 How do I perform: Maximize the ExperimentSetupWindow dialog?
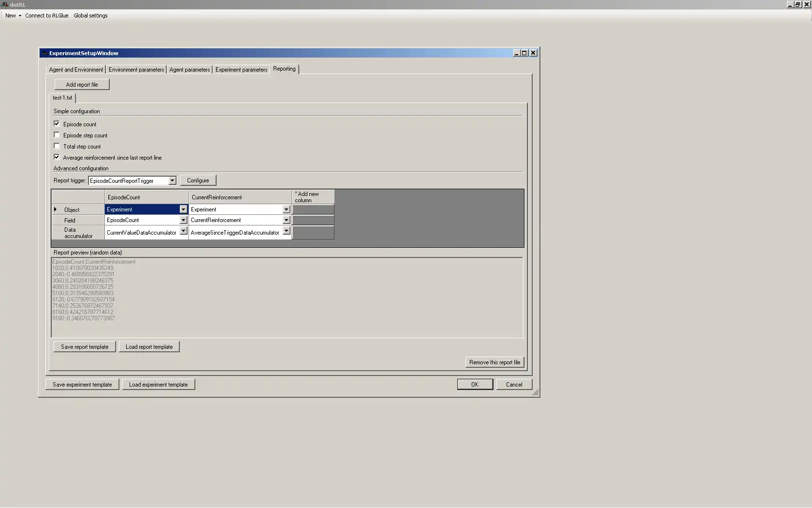(524, 53)
